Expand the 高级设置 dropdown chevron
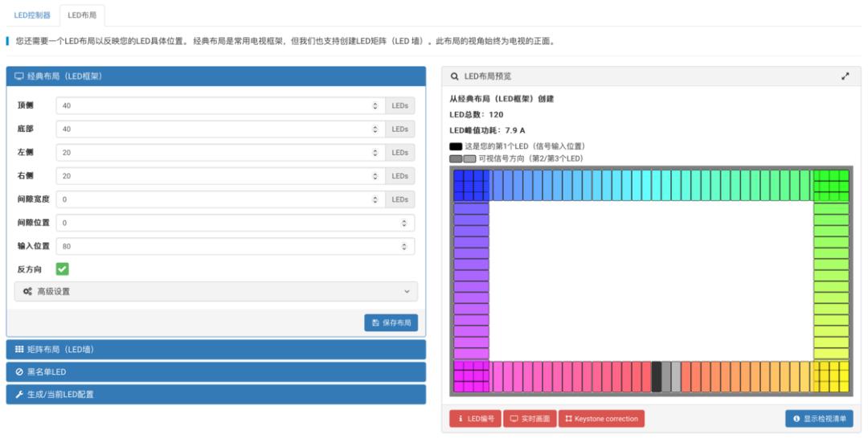 coord(406,292)
